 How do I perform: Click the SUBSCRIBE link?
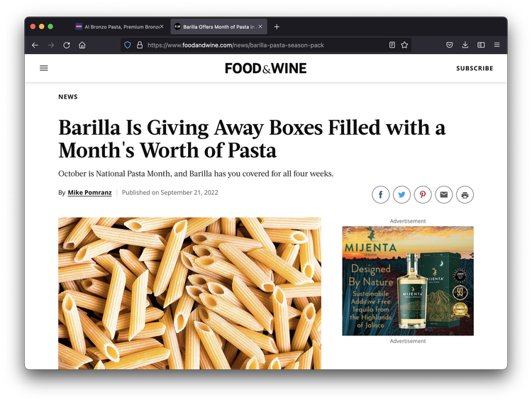pyautogui.click(x=475, y=69)
